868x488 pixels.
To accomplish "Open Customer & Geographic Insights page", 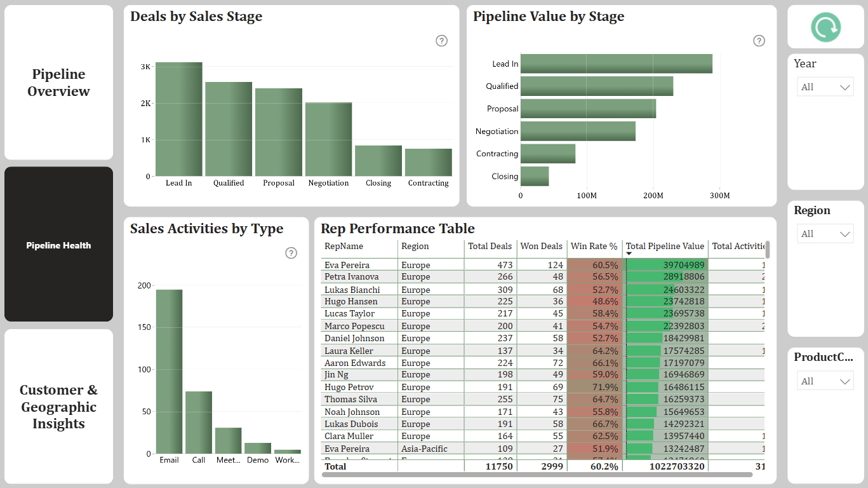I will pyautogui.click(x=58, y=407).
